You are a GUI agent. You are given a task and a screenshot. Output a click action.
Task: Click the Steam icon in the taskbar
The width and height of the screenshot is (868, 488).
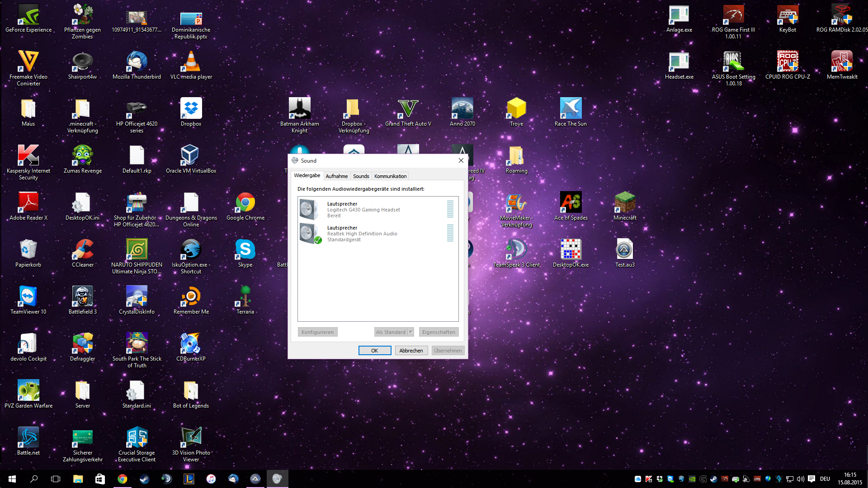pos(145,479)
